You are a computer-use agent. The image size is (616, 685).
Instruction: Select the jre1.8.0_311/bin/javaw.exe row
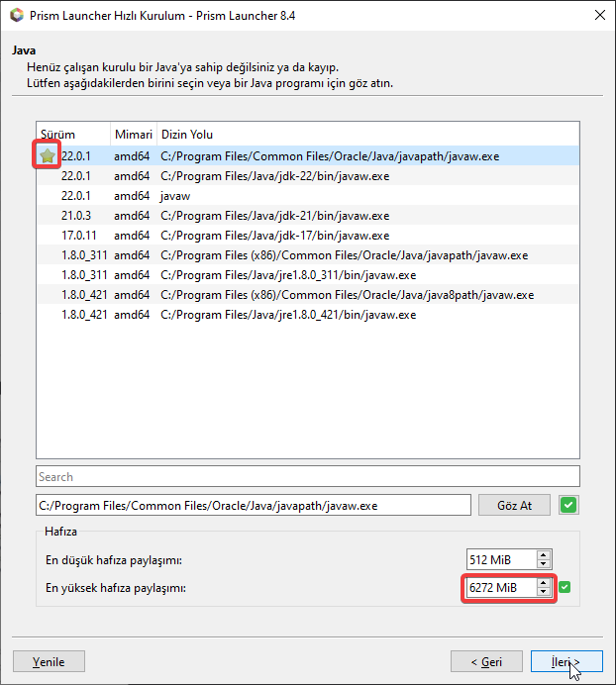pyautogui.click(x=308, y=275)
